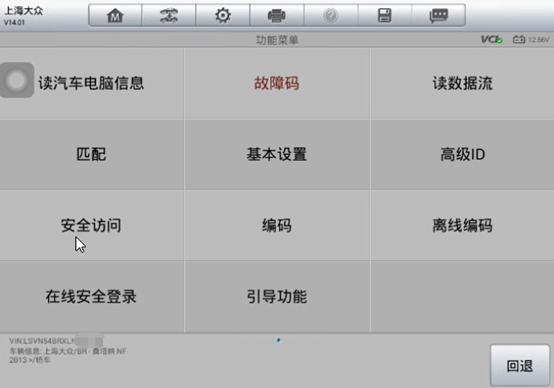
Task: Select 基本设置 basic settings
Action: pos(277,154)
